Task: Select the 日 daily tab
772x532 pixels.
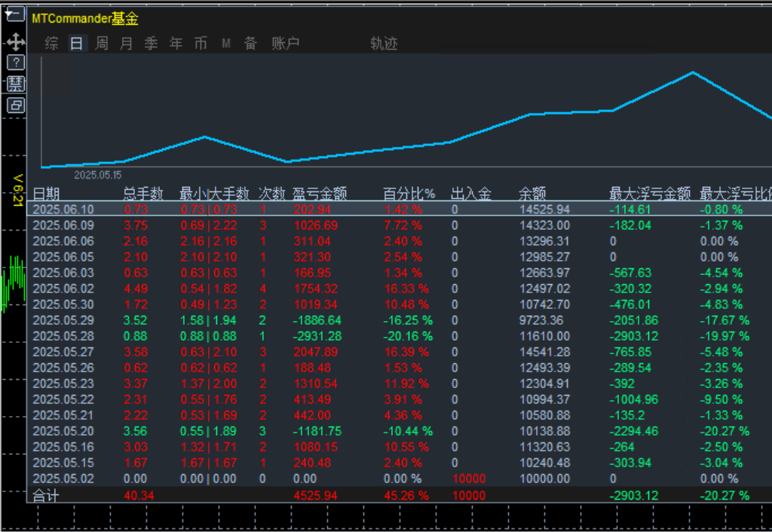Action: 76,44
